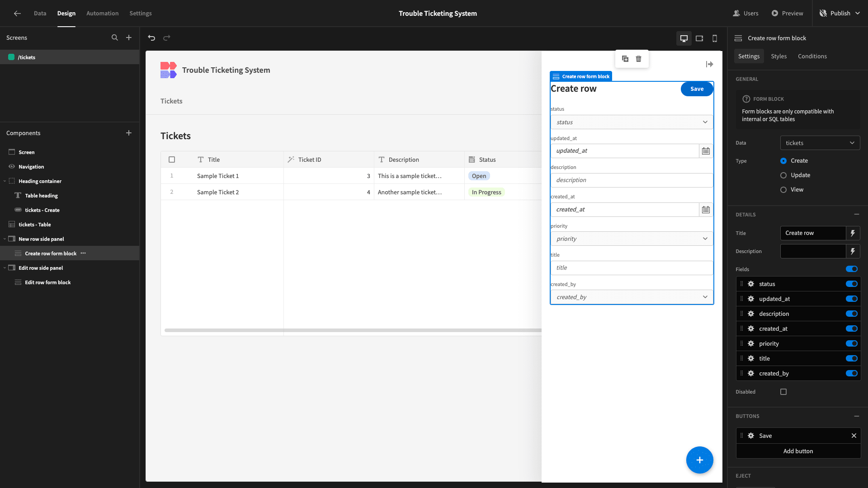Select the View type radio button
Image resolution: width=868 pixels, height=488 pixels.
(x=783, y=190)
